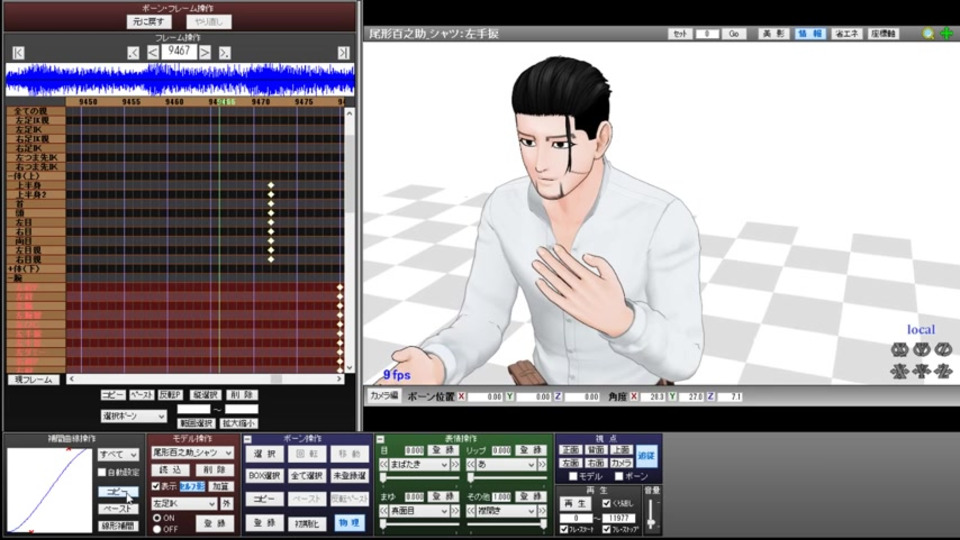Image resolution: width=960 pixels, height=540 pixels.
Task: Click 正面 front view button
Action: [x=571, y=450]
